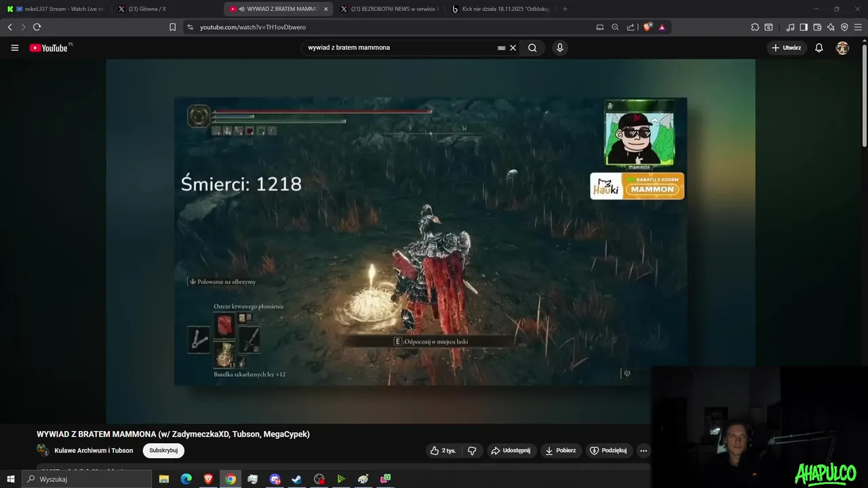Go to YouTube home via logo

(50, 48)
